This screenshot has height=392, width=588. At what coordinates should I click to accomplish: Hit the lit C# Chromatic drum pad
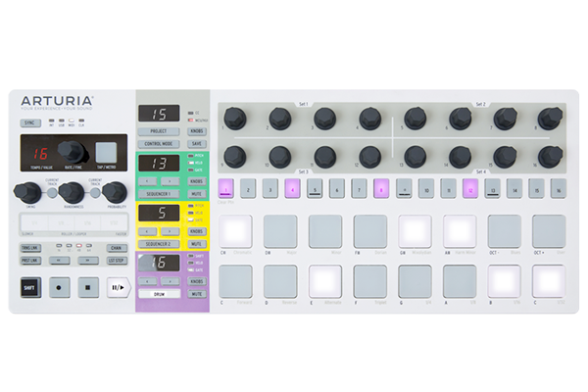point(235,232)
